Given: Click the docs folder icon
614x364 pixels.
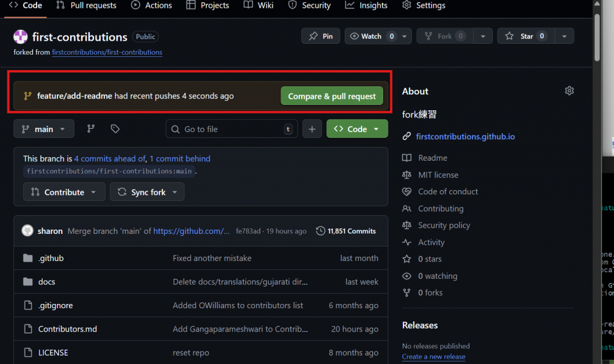Looking at the screenshot, I should (x=28, y=281).
